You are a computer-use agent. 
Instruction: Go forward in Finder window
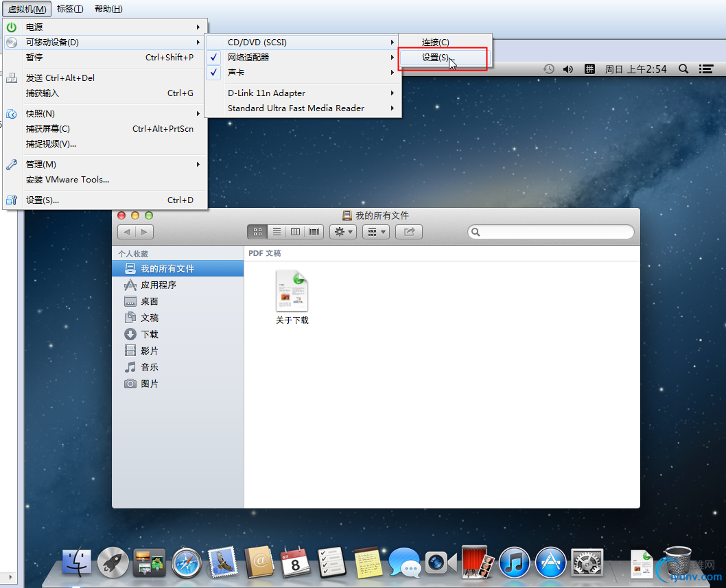tap(145, 232)
